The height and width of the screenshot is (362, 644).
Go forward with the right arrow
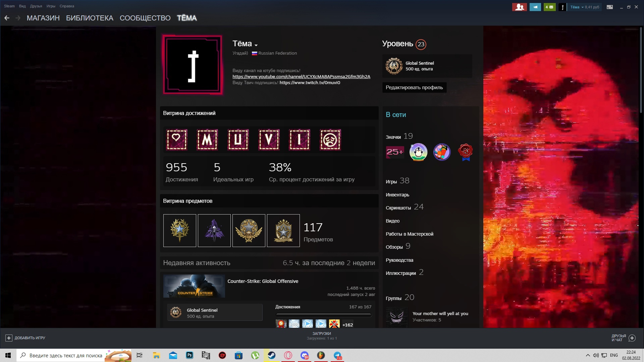tap(18, 18)
